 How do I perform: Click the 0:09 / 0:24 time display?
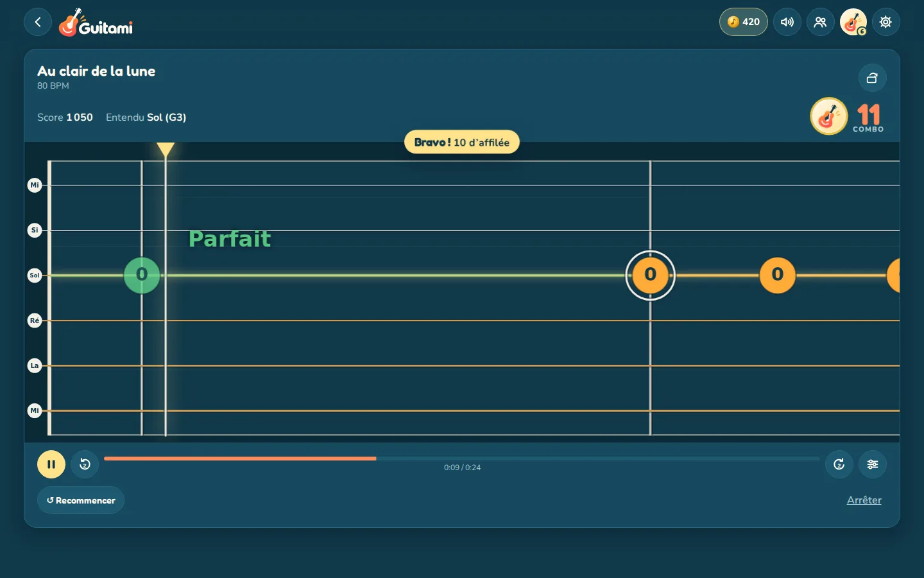pyautogui.click(x=462, y=468)
